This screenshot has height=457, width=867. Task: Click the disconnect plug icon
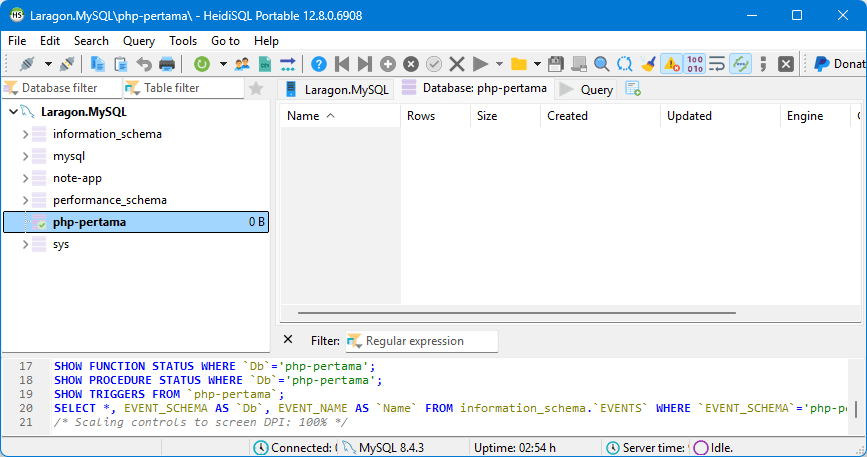67,64
